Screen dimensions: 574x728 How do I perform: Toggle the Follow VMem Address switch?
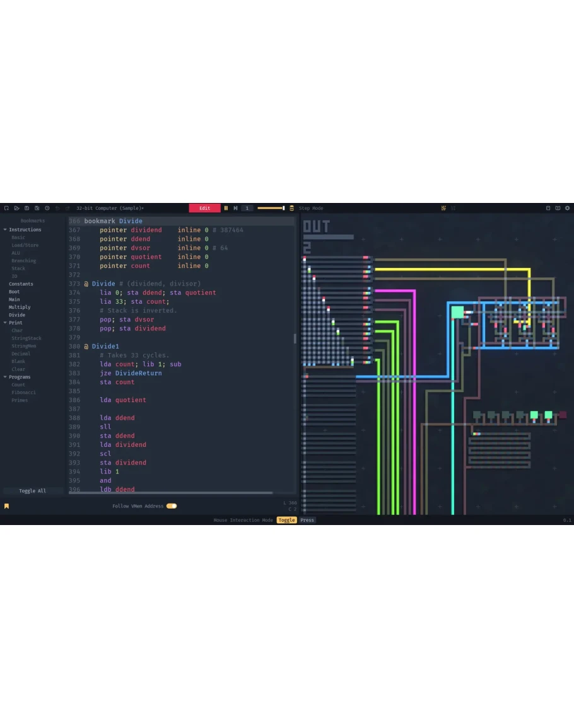pos(172,506)
